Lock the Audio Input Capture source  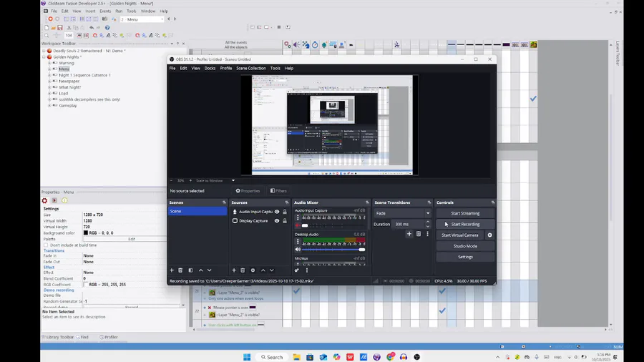tap(285, 212)
